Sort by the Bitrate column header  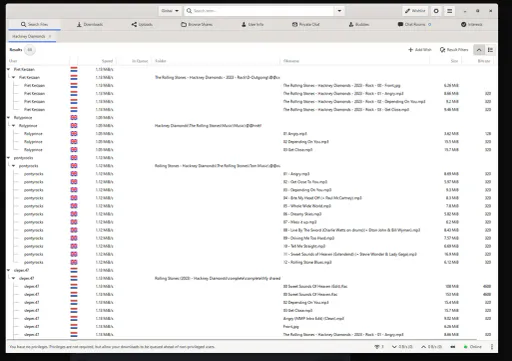pyautogui.click(x=477, y=61)
